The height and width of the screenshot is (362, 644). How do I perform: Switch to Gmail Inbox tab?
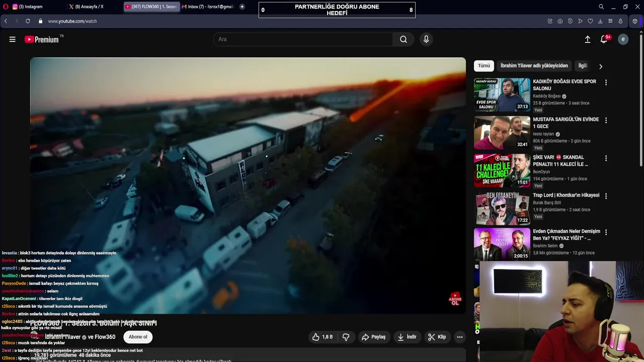coord(208,7)
